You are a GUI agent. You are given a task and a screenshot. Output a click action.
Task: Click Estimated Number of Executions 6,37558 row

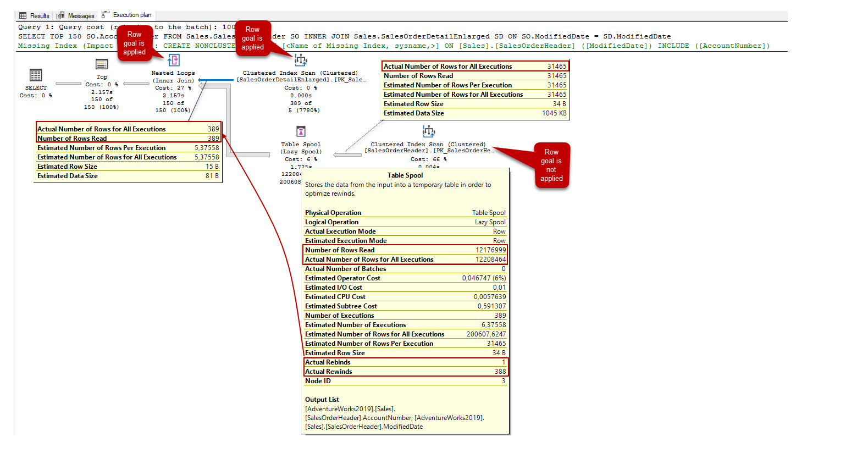tap(405, 325)
